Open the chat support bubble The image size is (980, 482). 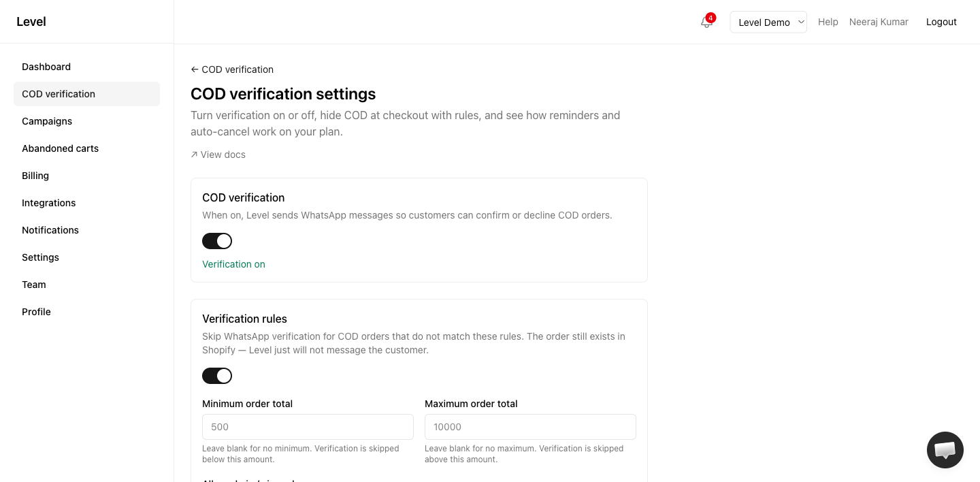point(945,450)
